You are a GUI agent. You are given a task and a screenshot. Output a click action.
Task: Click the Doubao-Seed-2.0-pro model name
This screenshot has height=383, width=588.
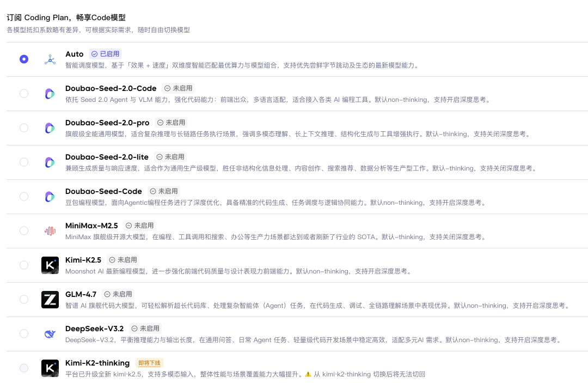(107, 123)
